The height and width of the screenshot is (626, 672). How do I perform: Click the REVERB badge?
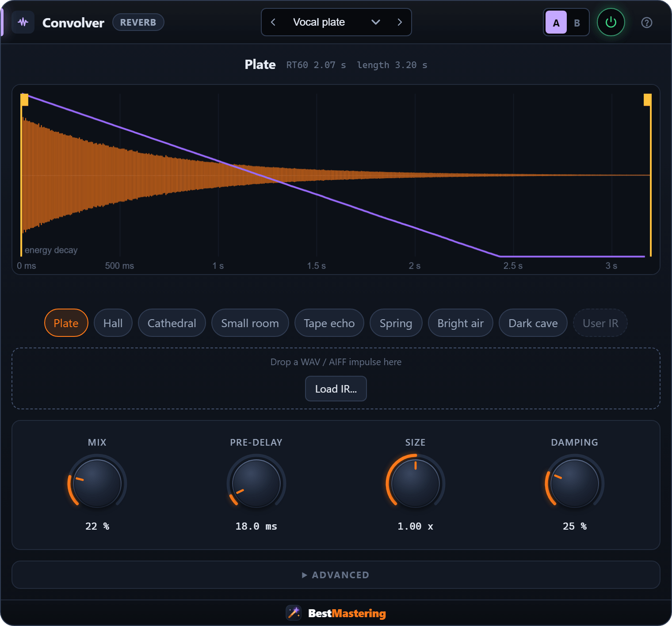(138, 22)
